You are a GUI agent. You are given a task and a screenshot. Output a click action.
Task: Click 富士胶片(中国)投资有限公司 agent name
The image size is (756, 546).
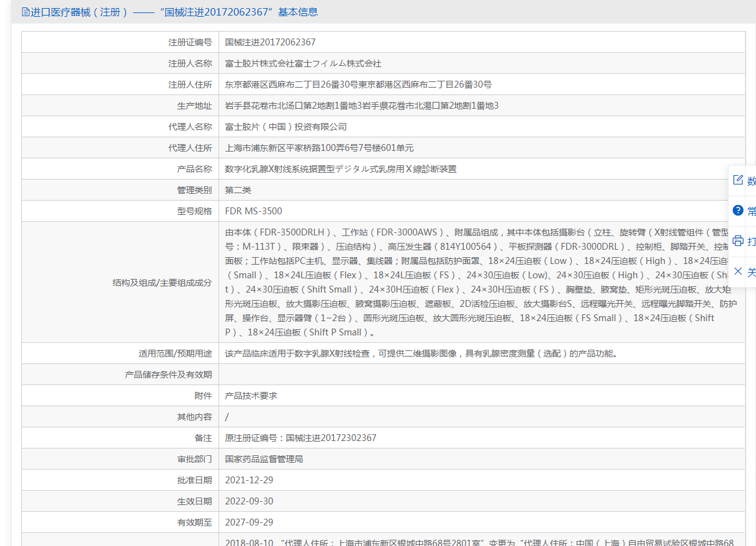pyautogui.click(x=286, y=127)
